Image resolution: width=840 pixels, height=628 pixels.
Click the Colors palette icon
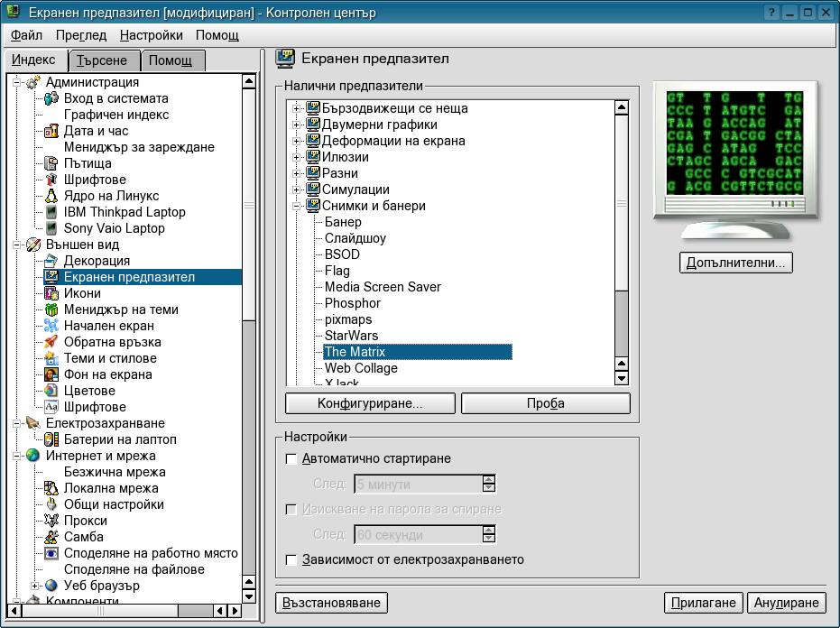click(x=51, y=391)
